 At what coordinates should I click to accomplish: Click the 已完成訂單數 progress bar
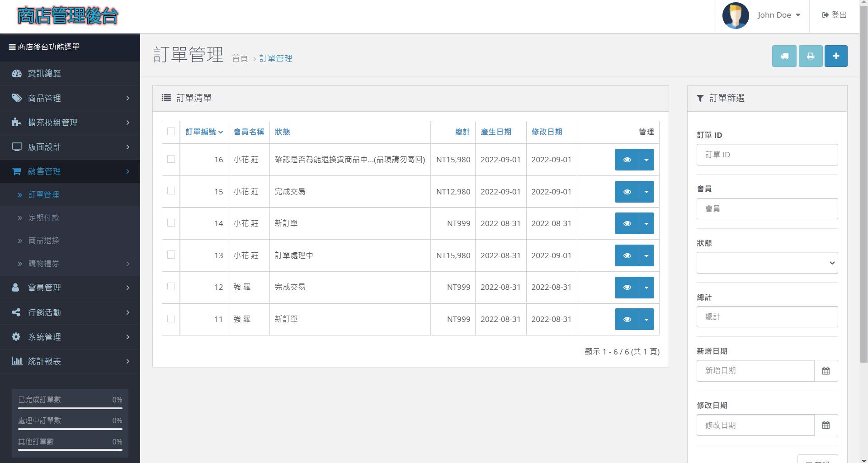coord(70,408)
